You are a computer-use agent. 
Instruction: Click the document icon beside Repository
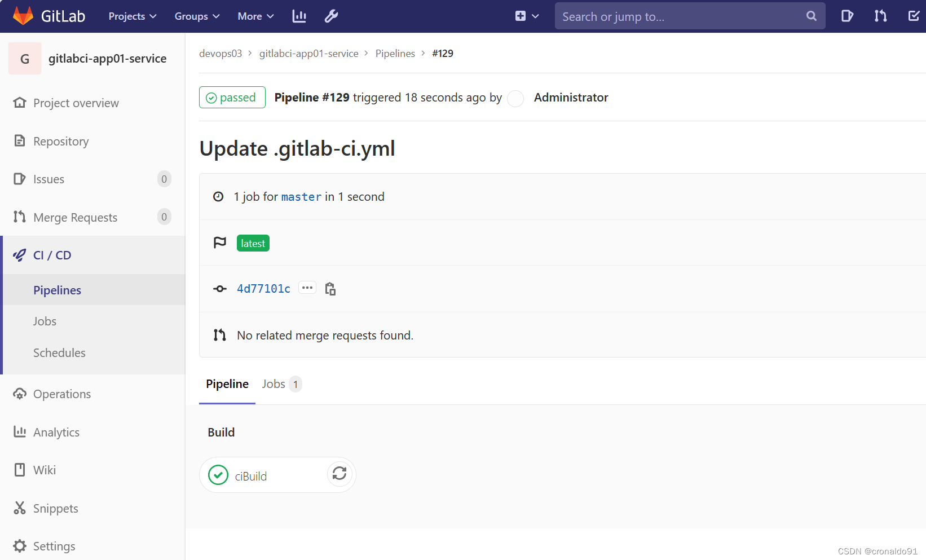(x=20, y=140)
